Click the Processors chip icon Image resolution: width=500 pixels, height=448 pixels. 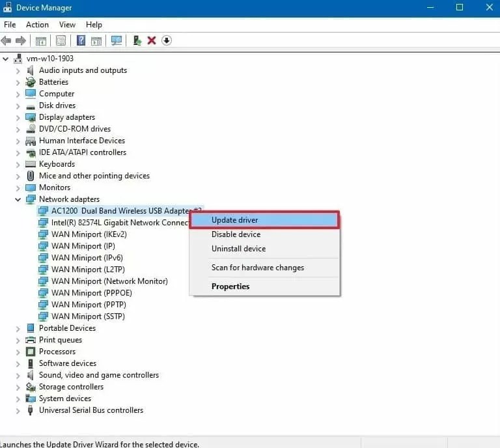31,352
